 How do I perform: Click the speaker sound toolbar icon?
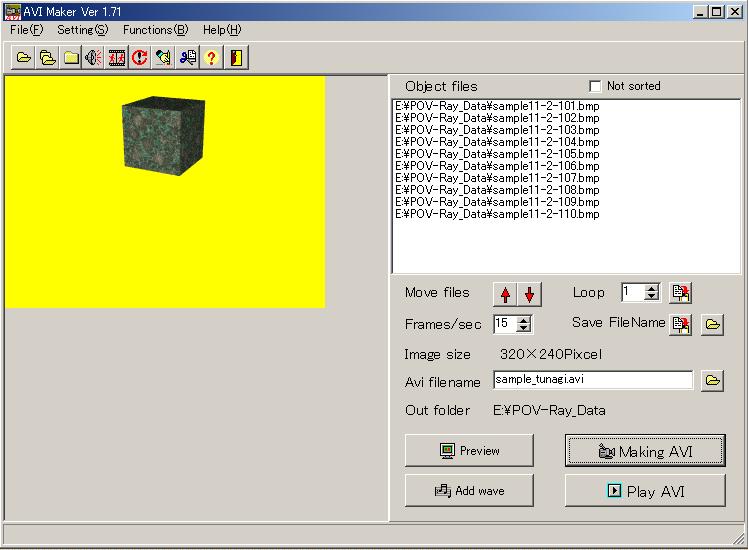[x=94, y=58]
